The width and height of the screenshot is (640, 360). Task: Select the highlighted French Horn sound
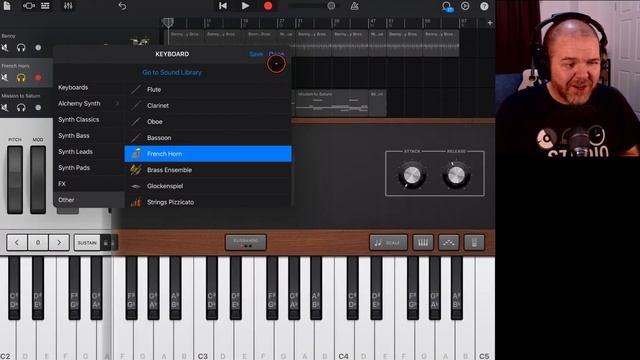pyautogui.click(x=208, y=154)
